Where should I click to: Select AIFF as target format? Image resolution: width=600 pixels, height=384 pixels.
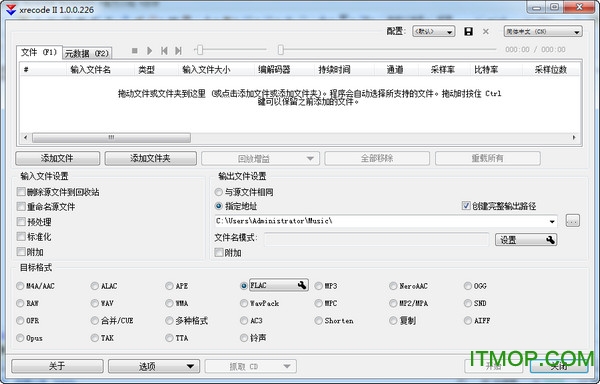(x=468, y=321)
